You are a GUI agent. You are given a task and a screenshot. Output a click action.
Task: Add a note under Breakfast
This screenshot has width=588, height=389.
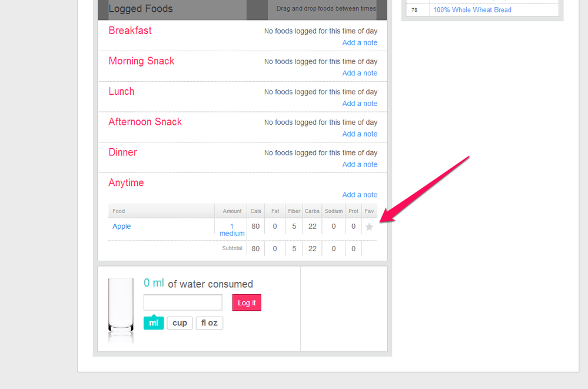[x=360, y=43]
